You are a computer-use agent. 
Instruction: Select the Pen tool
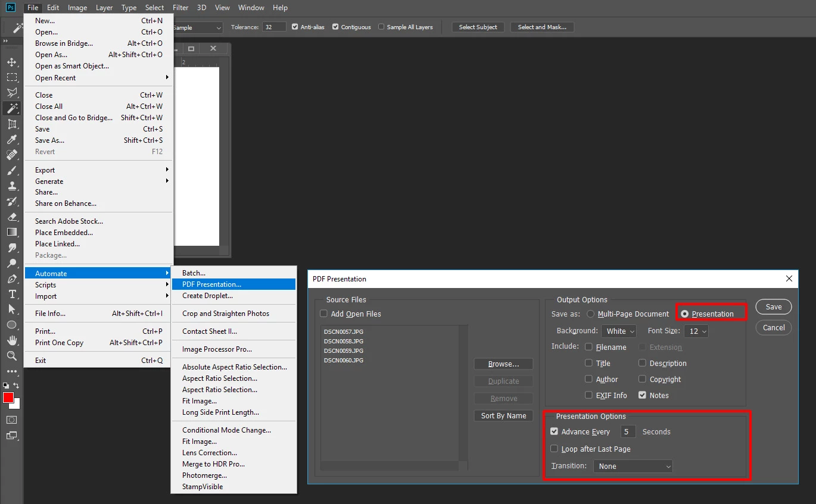(x=12, y=278)
